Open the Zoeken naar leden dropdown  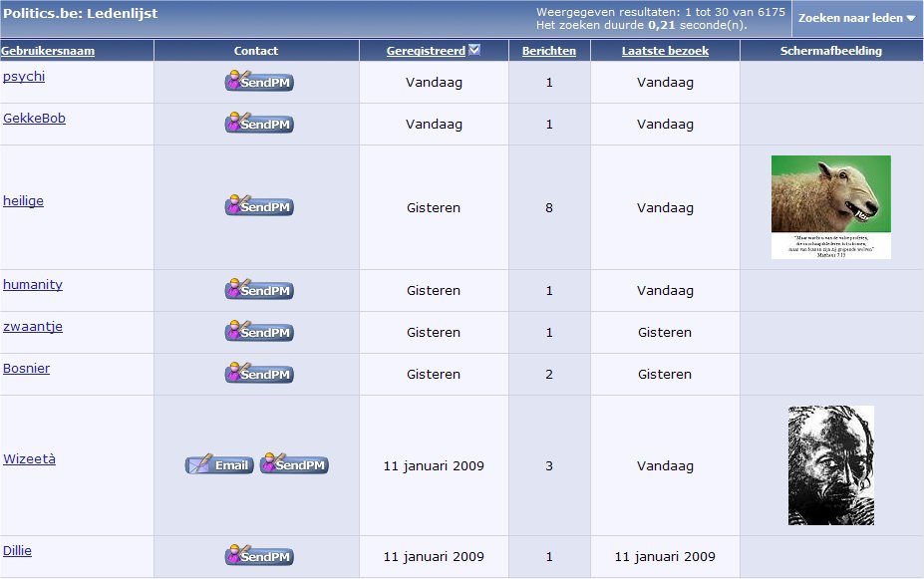[856, 18]
